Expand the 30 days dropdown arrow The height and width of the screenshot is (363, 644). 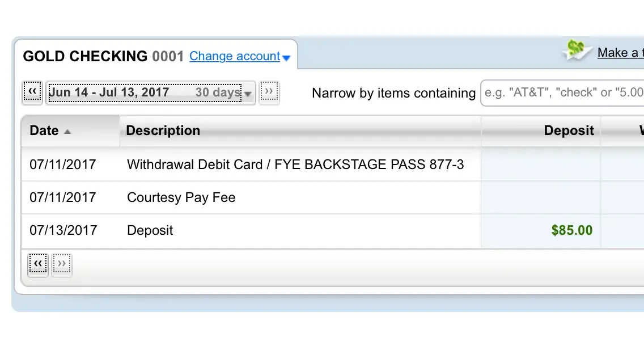coord(248,94)
